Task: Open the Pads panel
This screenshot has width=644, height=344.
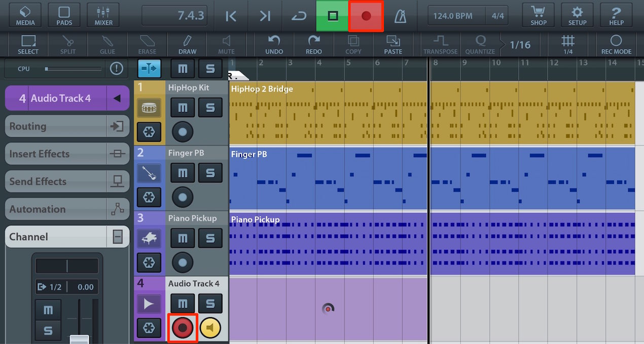Action: coord(64,15)
